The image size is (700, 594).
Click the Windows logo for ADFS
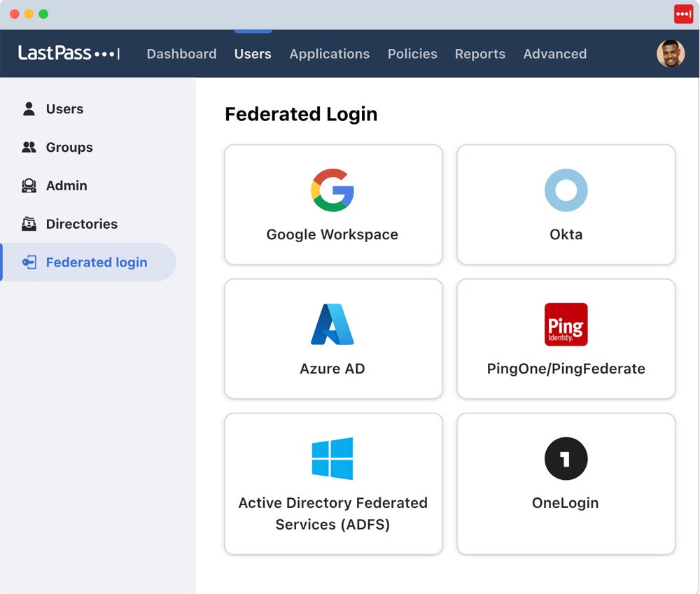pos(332,458)
